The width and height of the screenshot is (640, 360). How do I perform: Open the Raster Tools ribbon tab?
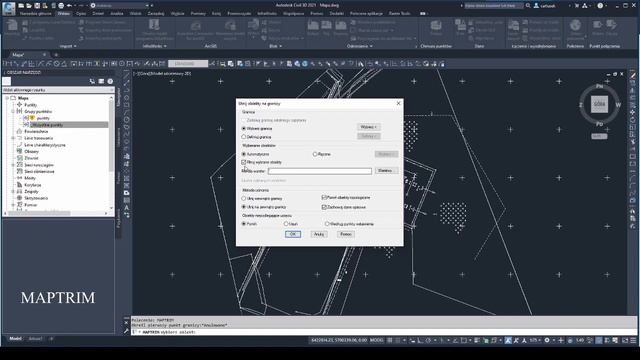pyautogui.click(x=400, y=13)
